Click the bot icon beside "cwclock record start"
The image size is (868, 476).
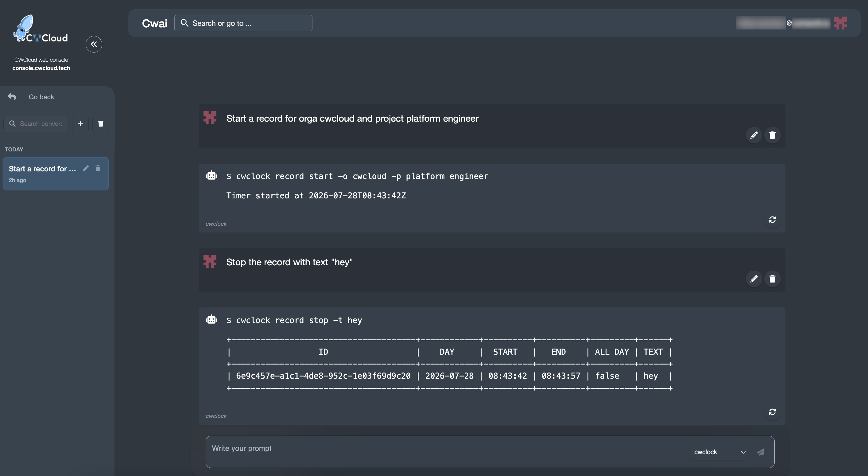coord(211,176)
